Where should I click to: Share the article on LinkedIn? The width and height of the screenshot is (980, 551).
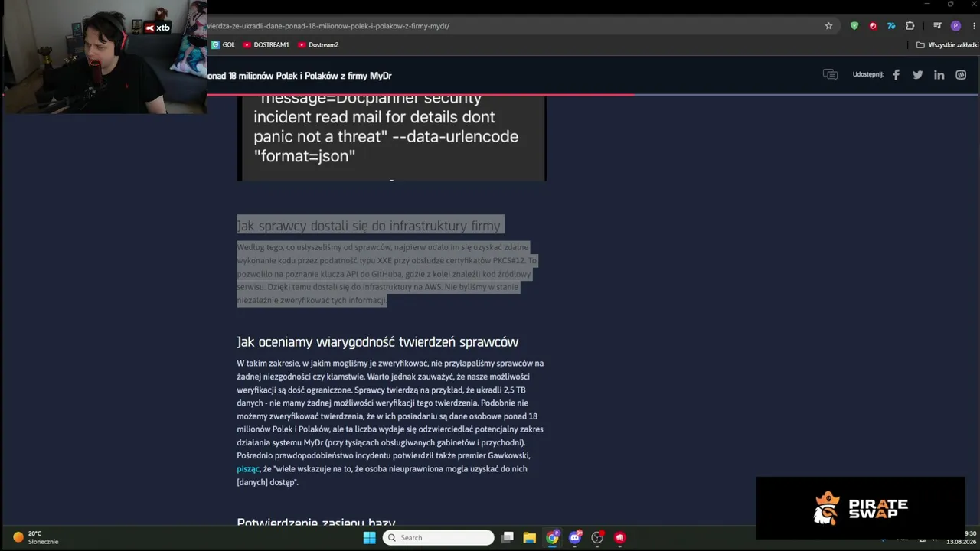point(939,75)
